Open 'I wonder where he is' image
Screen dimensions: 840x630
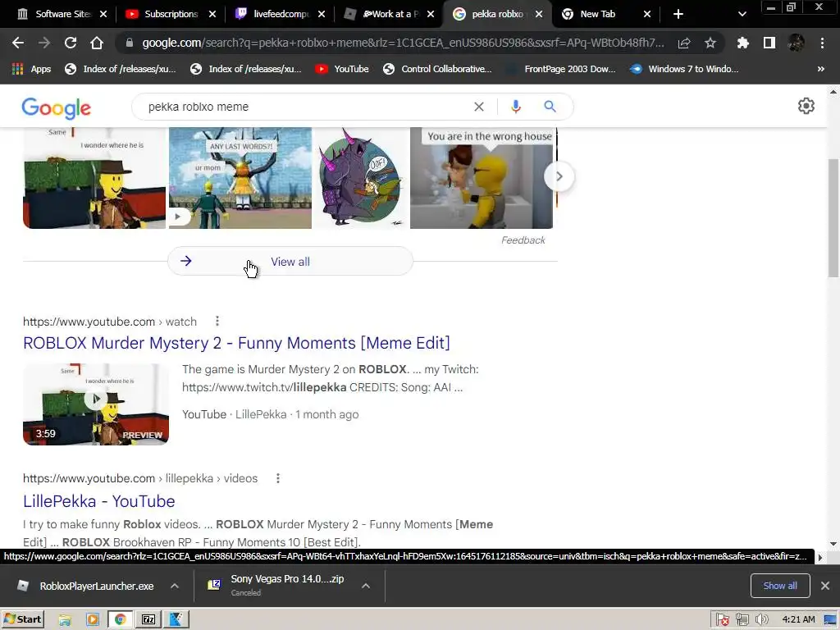click(94, 178)
